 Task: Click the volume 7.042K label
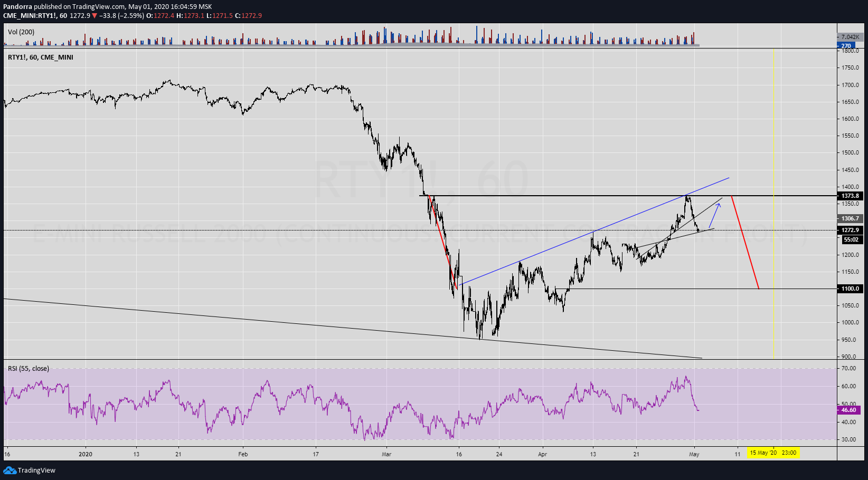pyautogui.click(x=850, y=37)
